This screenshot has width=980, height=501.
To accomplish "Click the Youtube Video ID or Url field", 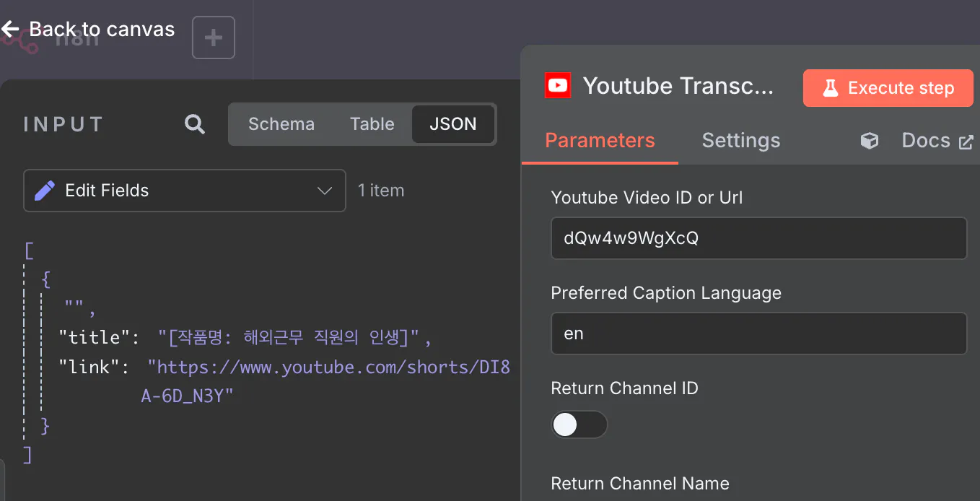I will [x=758, y=238].
